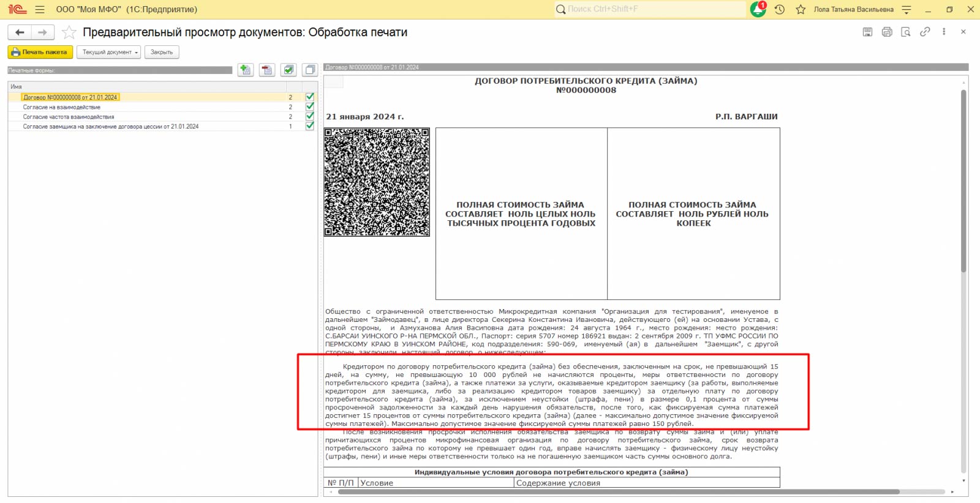Click the document date 21 января 2024 г.
Viewport: 980px width, 503px height.
(x=365, y=117)
